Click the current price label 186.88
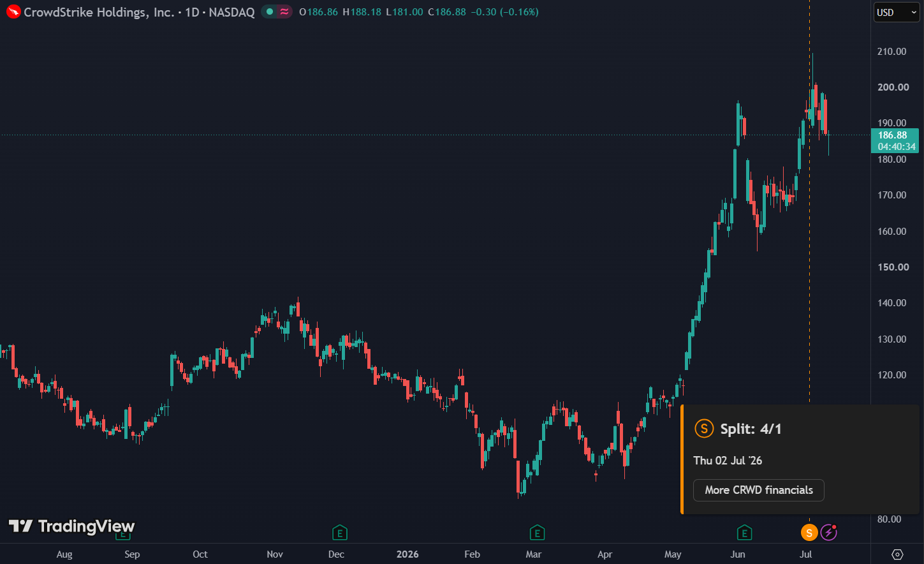924x564 pixels. [x=893, y=135]
